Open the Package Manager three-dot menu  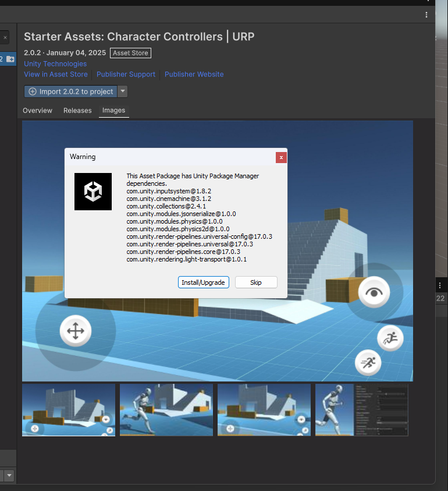click(426, 15)
